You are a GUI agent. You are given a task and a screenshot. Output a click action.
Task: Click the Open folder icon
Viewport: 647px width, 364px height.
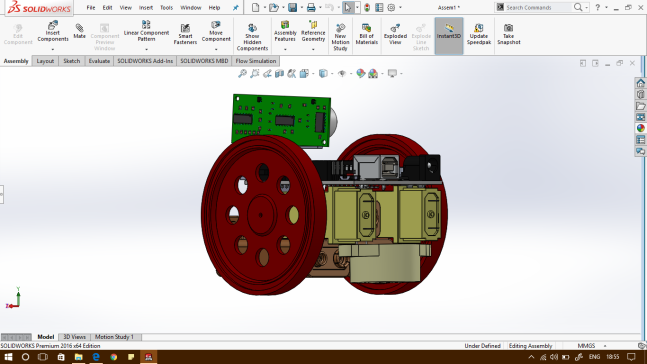tap(274, 7)
